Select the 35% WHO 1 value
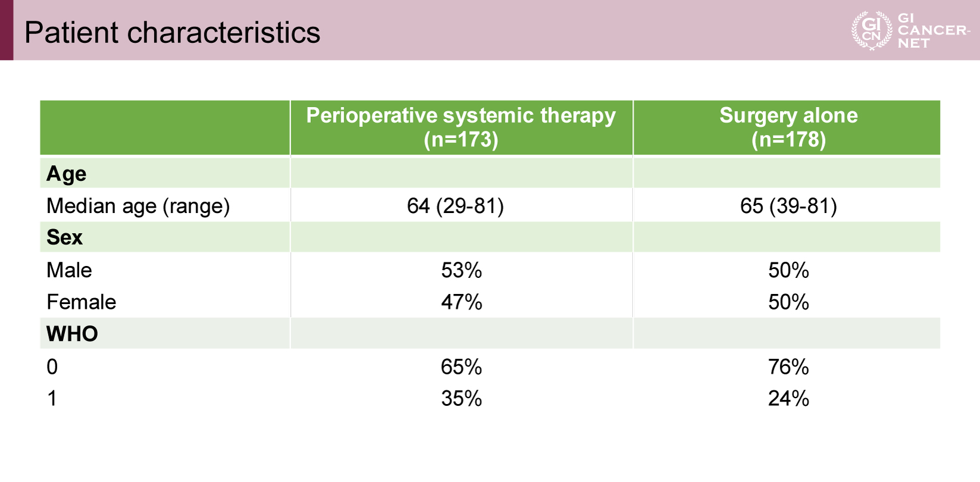This screenshot has width=980, height=482. click(x=461, y=398)
